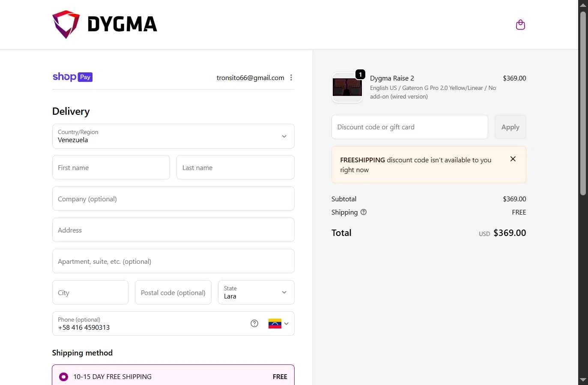Image resolution: width=588 pixels, height=385 pixels.
Task: Click the Subtotal $369.00 value
Action: pyautogui.click(x=514, y=199)
